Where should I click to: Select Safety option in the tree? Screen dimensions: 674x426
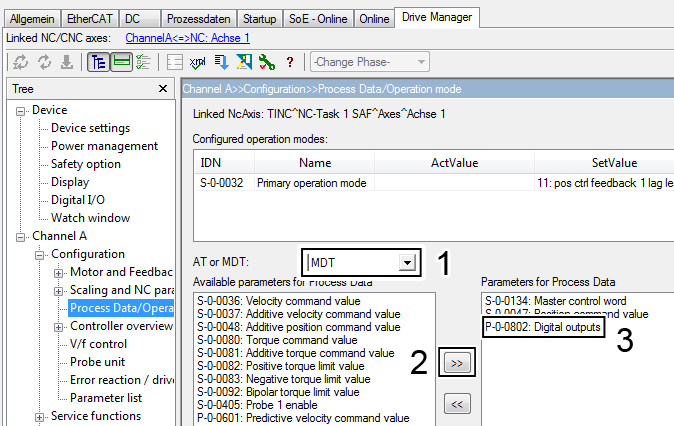(x=86, y=164)
